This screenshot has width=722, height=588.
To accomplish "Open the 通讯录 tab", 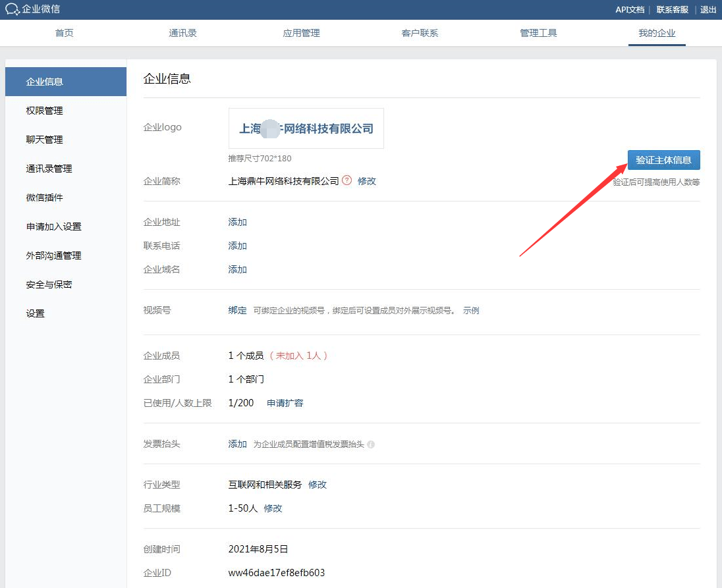I will click(x=182, y=33).
